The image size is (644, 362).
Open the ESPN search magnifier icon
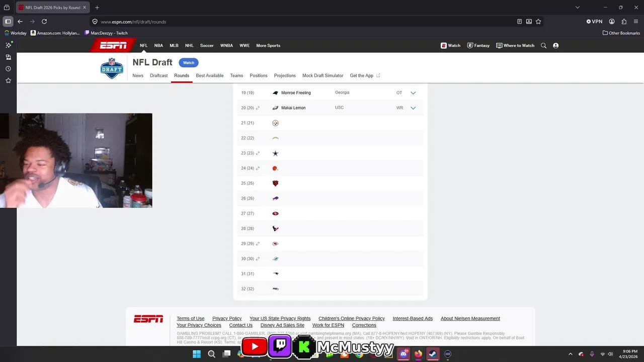(x=543, y=45)
